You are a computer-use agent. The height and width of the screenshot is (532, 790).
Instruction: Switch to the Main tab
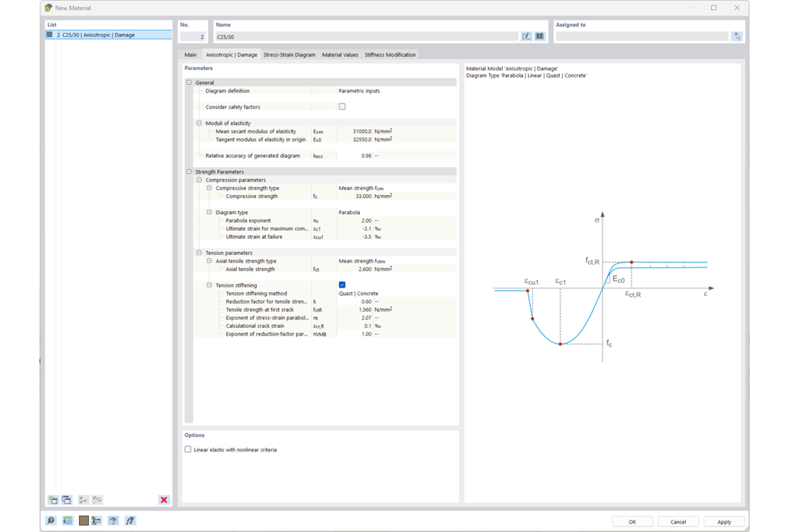click(x=191, y=55)
